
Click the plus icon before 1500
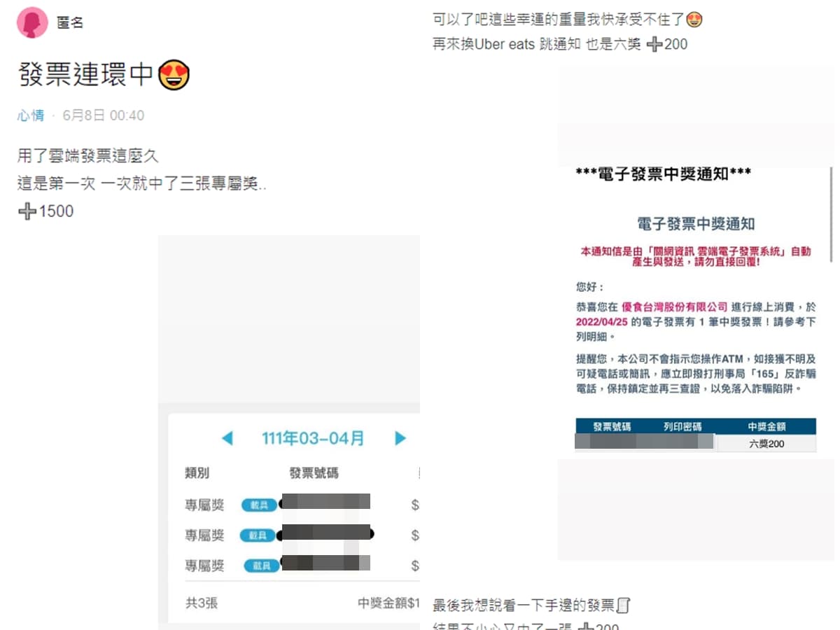pos(27,211)
